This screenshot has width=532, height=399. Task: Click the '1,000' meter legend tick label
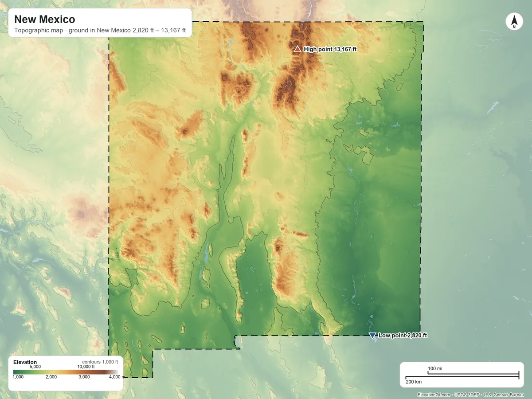coord(18,377)
